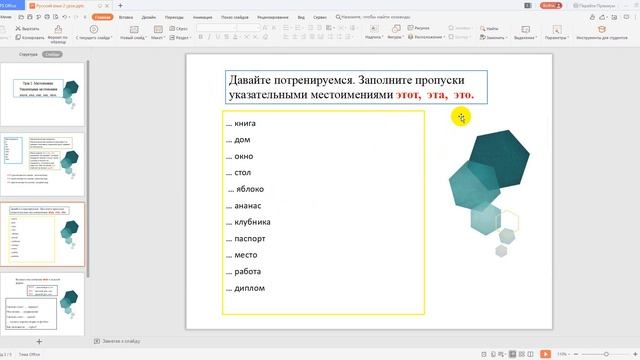
Task: Apply underline formatting with the U icon
Action: coord(218,37)
